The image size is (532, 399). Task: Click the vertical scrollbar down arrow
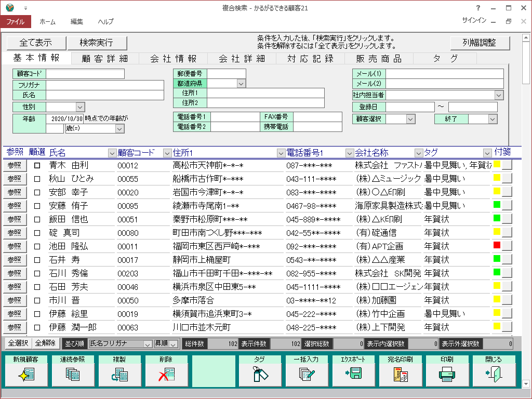click(526, 384)
